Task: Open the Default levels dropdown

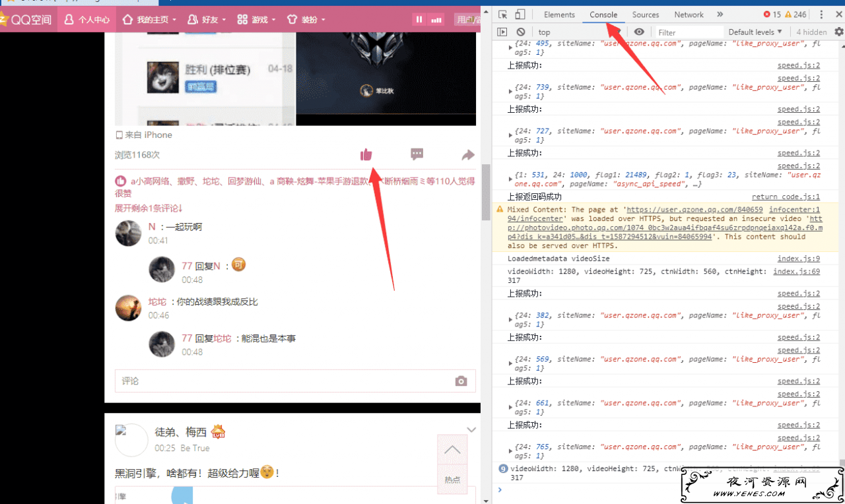Action: 755,32
